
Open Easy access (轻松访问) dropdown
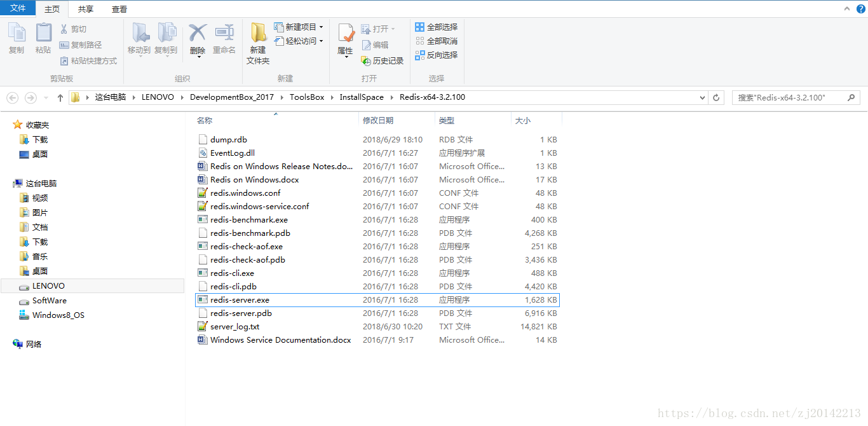click(299, 41)
